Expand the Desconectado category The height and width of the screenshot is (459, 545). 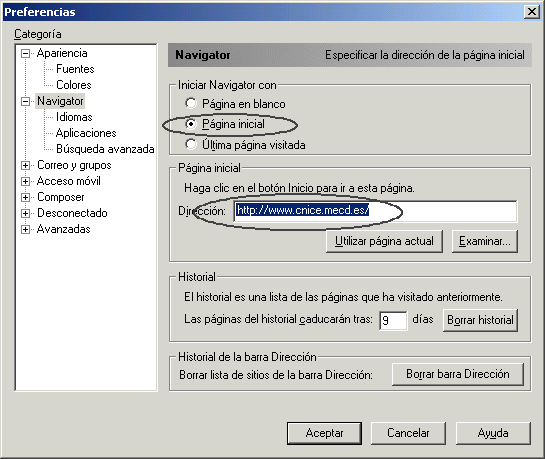pos(25,213)
